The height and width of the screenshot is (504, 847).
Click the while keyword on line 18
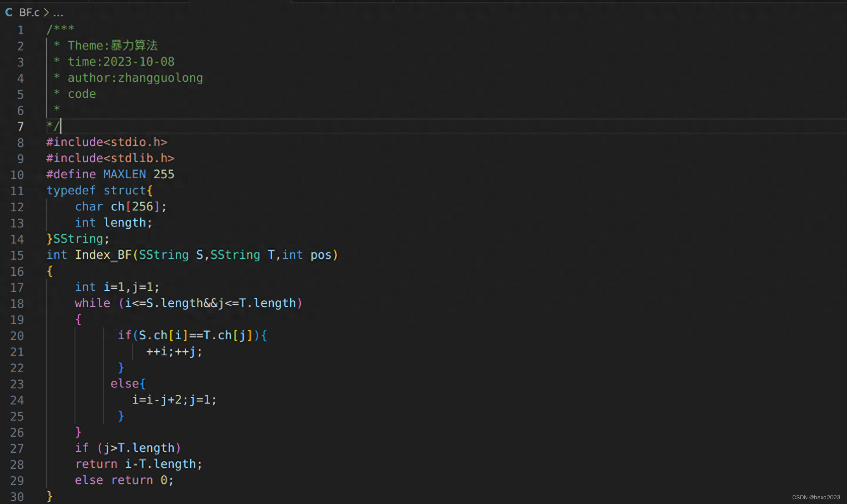(92, 303)
